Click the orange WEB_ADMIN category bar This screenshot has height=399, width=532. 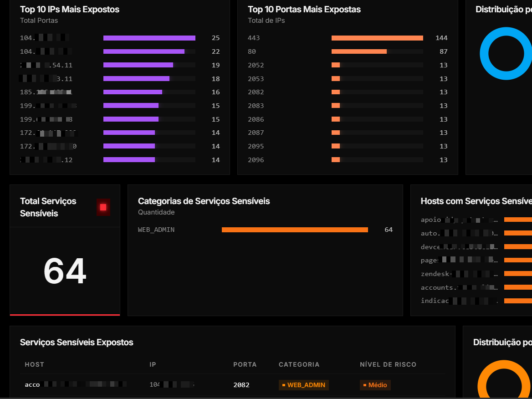click(x=295, y=230)
